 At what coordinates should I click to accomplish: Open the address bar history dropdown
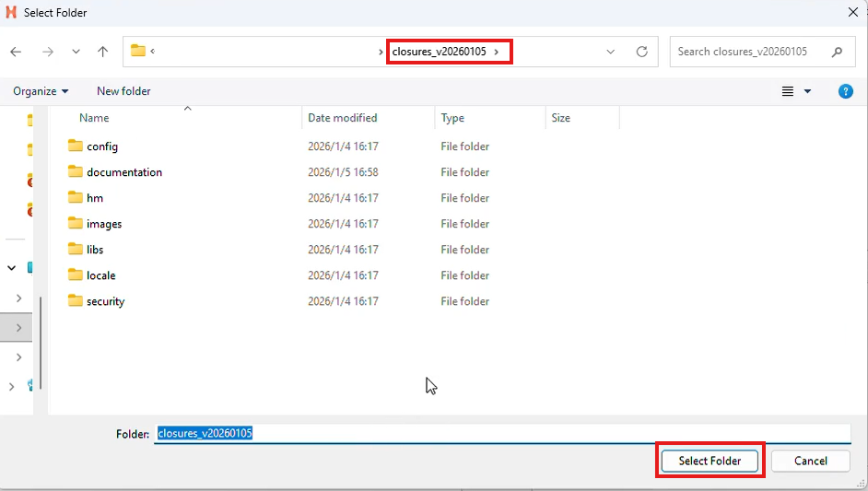(611, 52)
